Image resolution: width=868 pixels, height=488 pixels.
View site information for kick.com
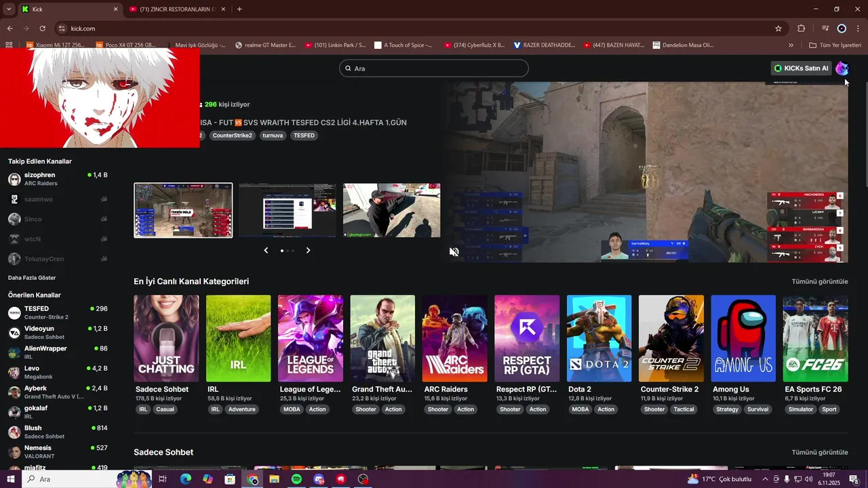(62, 28)
